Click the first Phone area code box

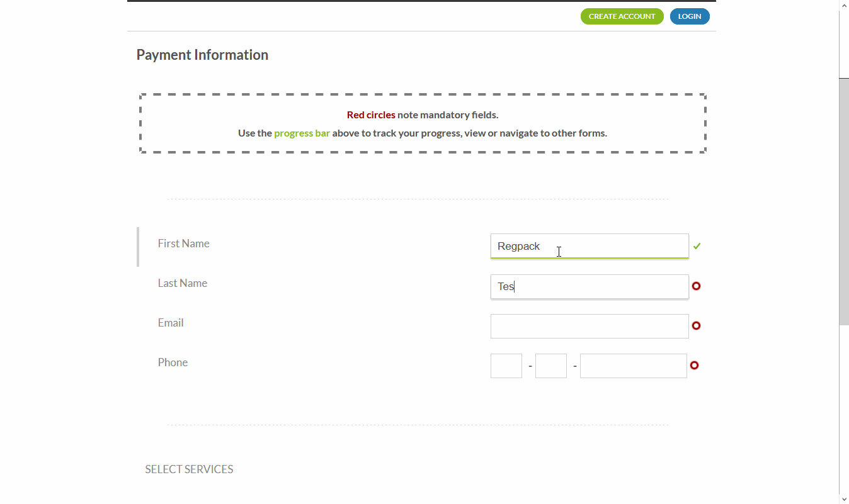pos(506,366)
